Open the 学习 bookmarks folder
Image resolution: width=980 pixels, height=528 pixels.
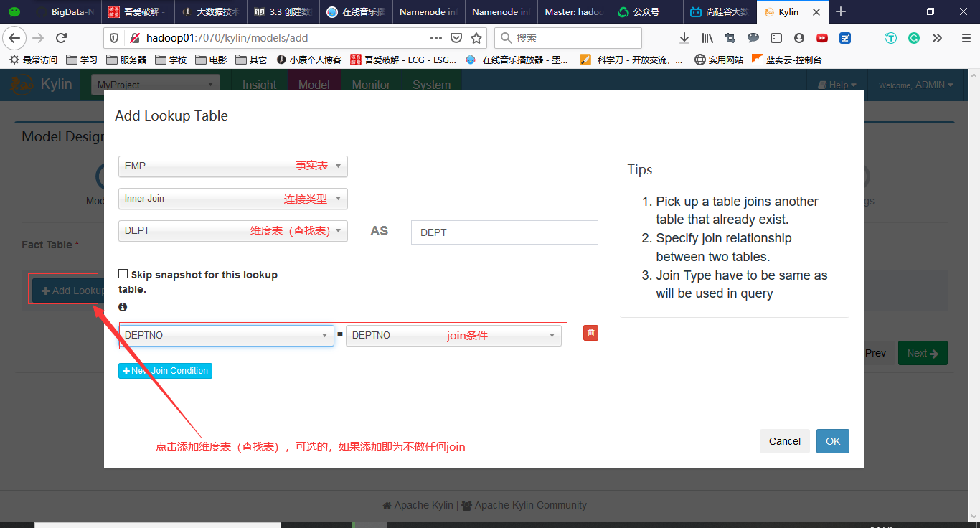pos(81,60)
